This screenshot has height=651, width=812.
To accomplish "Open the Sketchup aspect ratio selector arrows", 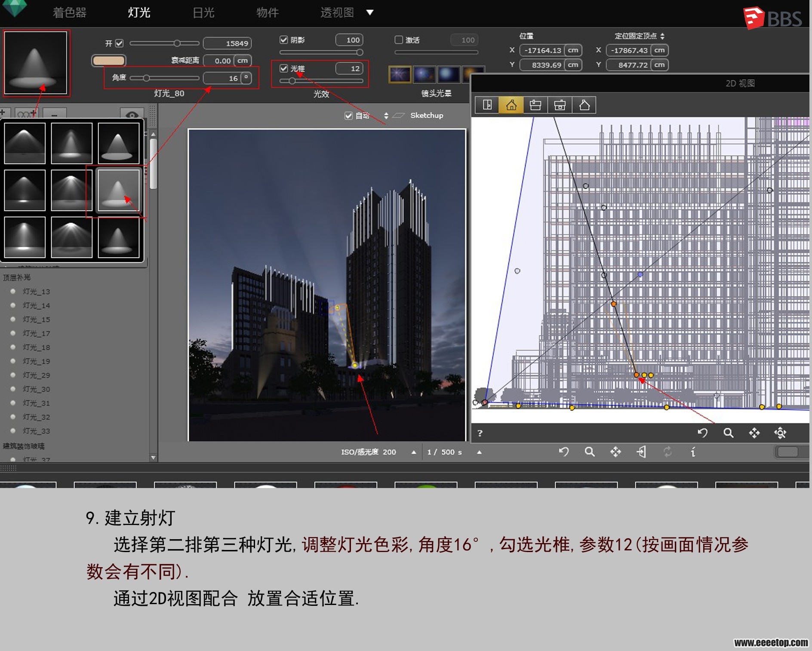I will [386, 115].
